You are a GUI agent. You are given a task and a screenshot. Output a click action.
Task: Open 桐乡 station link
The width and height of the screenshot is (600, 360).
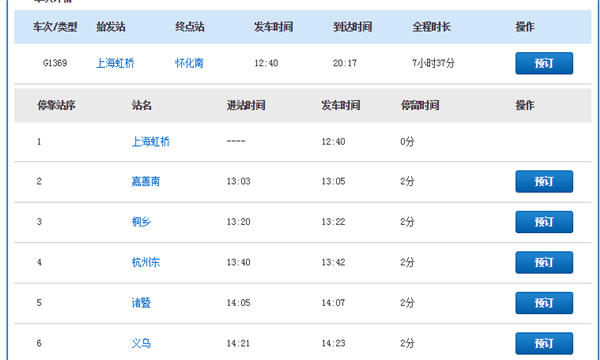pyautogui.click(x=141, y=222)
